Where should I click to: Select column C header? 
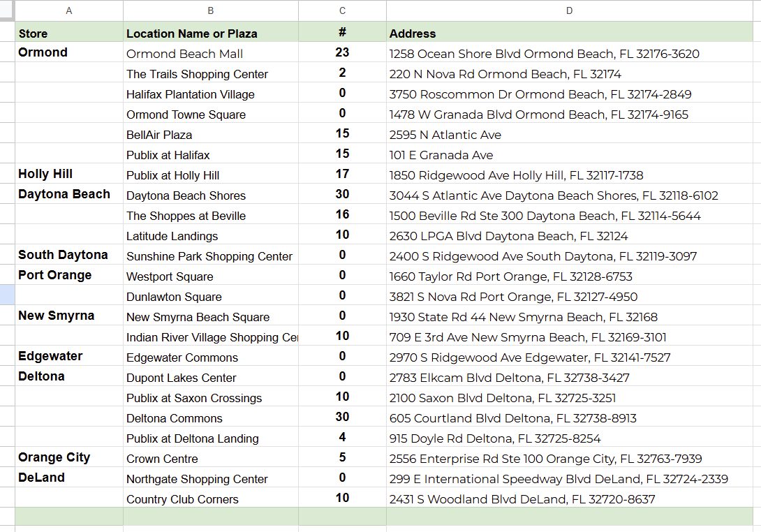click(x=342, y=10)
